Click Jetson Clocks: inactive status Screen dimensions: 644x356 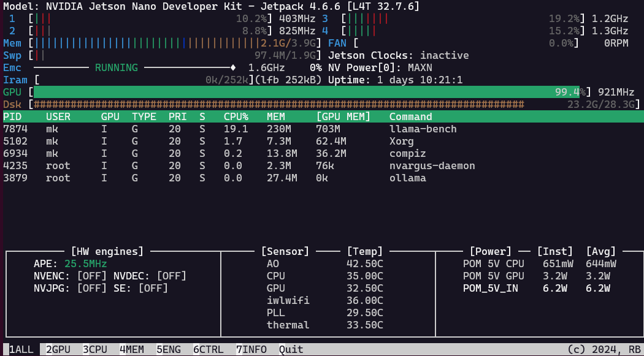coord(399,55)
